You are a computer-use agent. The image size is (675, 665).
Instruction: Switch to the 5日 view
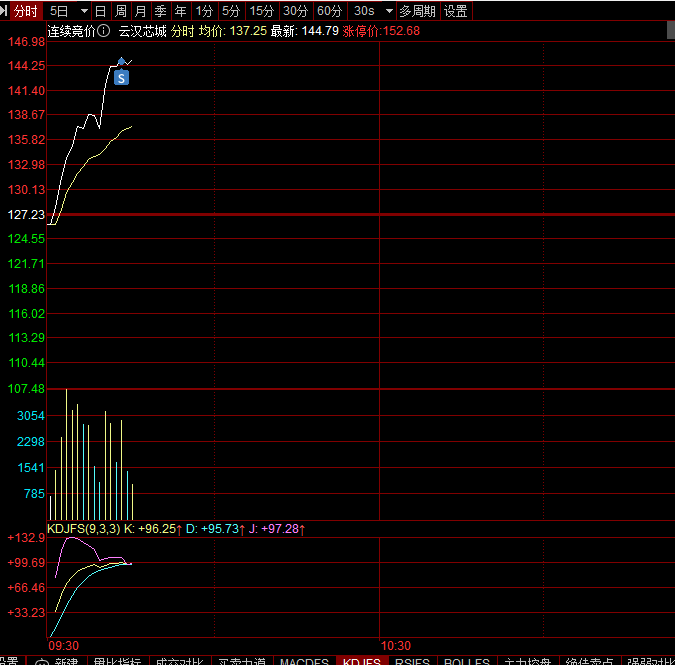tap(59, 11)
